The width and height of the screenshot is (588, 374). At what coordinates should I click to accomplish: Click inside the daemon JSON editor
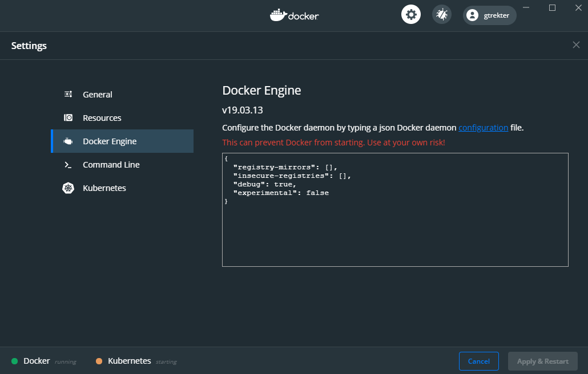[x=395, y=234]
